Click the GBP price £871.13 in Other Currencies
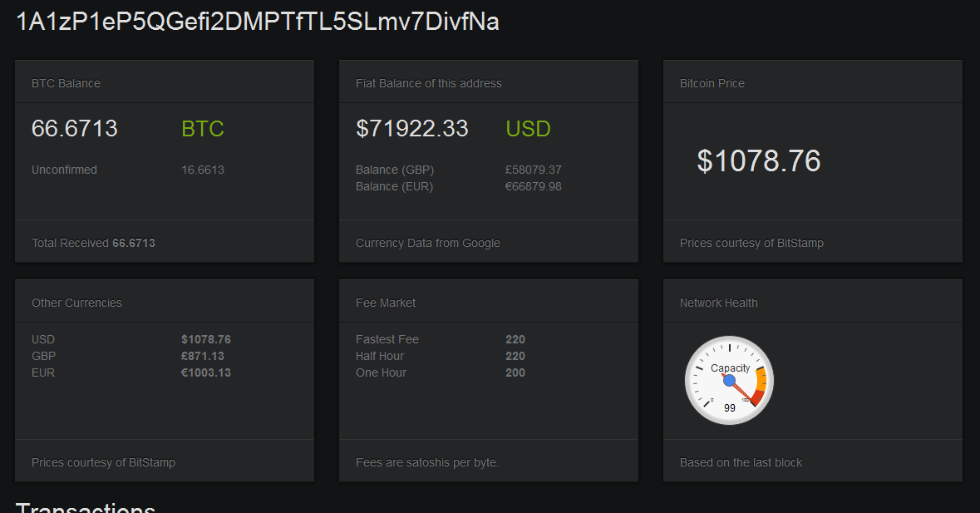The height and width of the screenshot is (513, 980). 203,356
